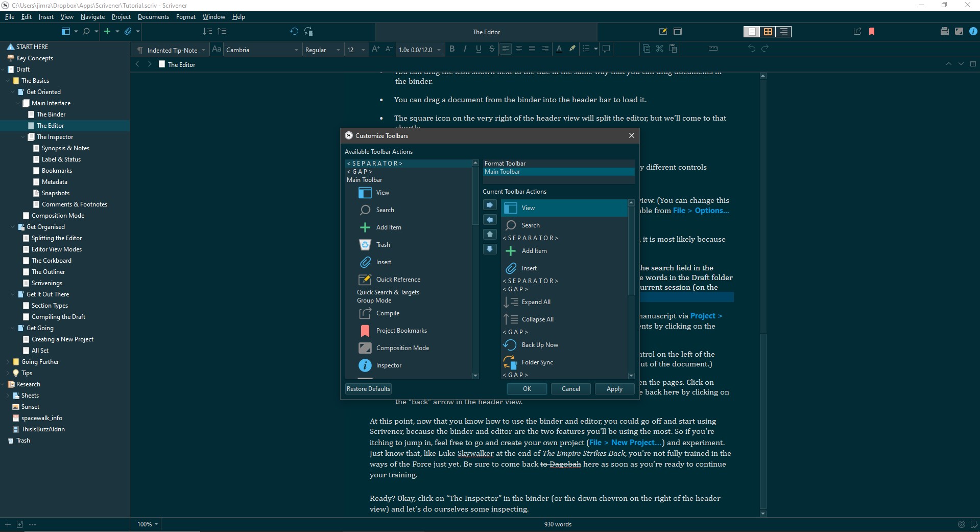Click Expand All icon in main toolbar
Viewport: 980px width, 532px height.
coord(207,31)
